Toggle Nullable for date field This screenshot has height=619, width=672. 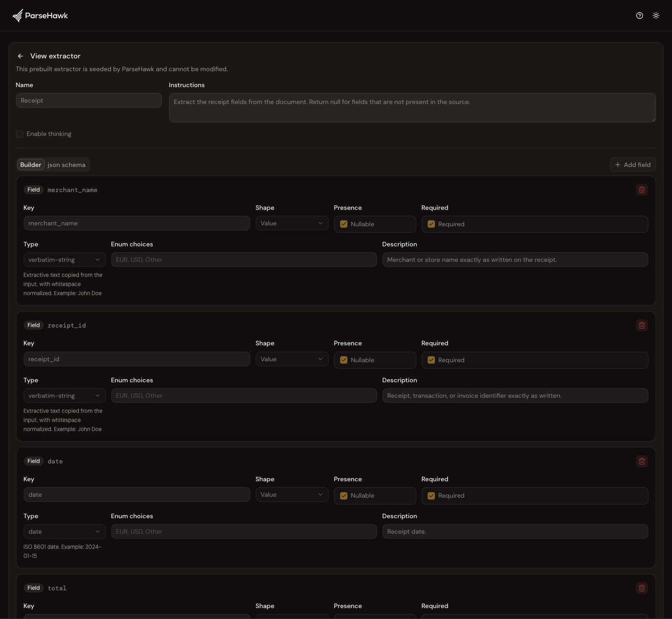(x=344, y=496)
